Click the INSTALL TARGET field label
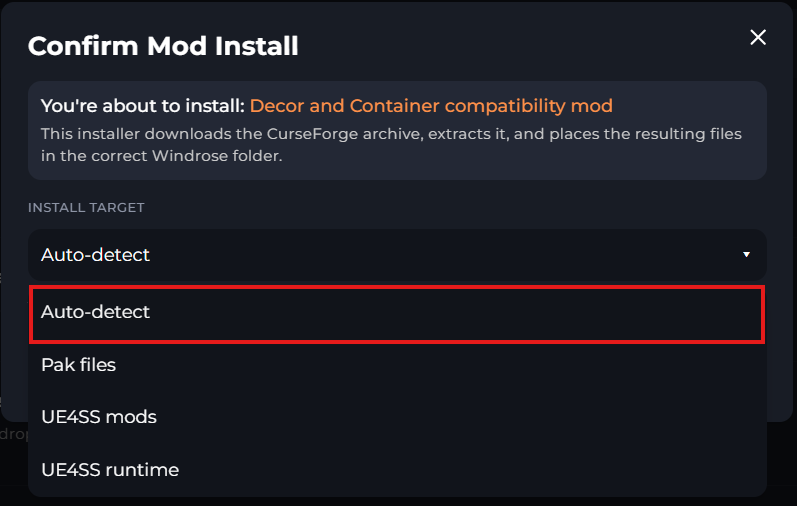 [86, 208]
